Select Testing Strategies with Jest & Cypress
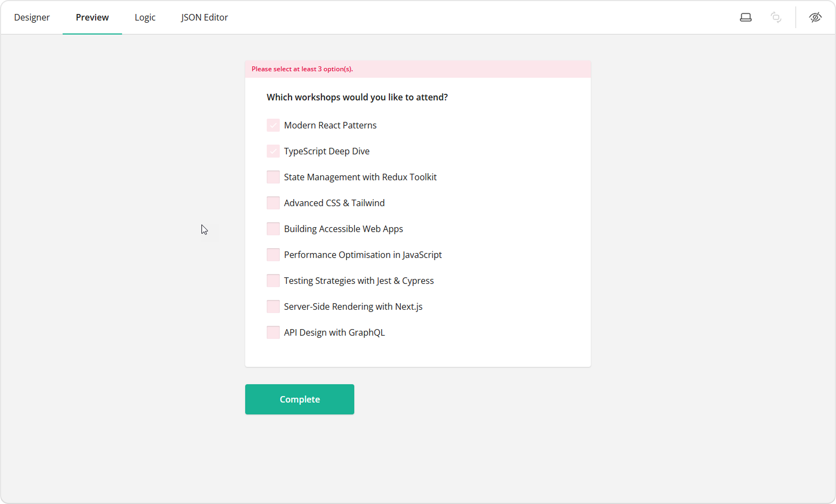The image size is (836, 504). tap(273, 280)
